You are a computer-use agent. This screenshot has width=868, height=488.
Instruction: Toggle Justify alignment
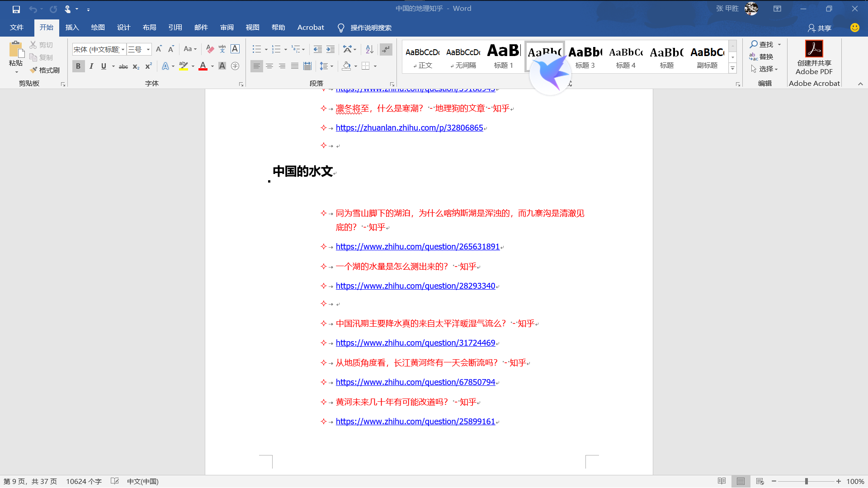(295, 66)
